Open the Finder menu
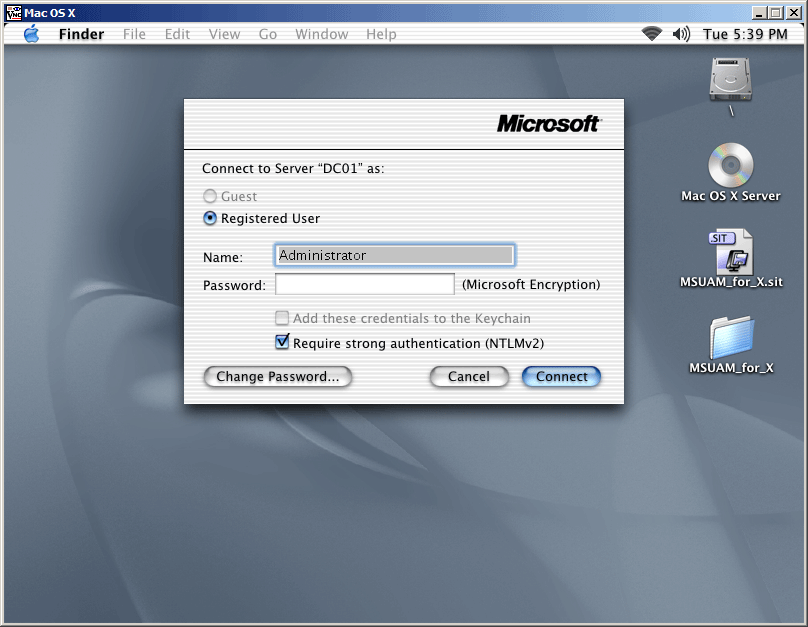 pyautogui.click(x=81, y=34)
